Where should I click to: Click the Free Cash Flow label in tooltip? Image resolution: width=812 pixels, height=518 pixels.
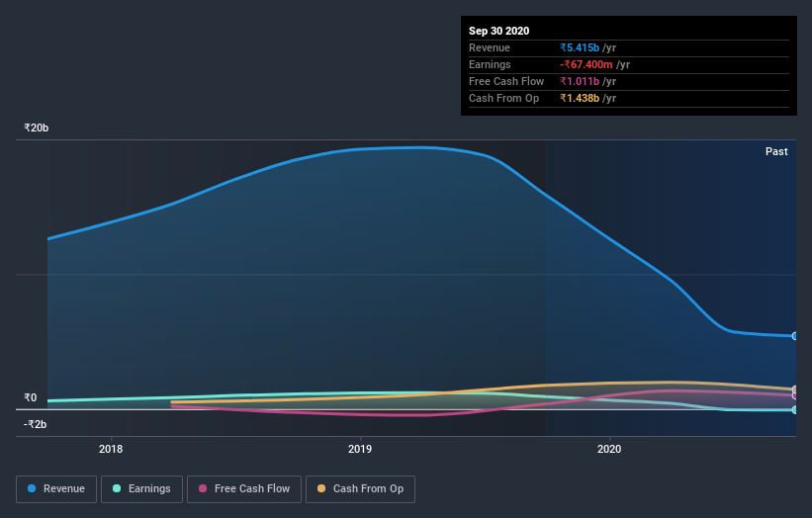click(506, 81)
